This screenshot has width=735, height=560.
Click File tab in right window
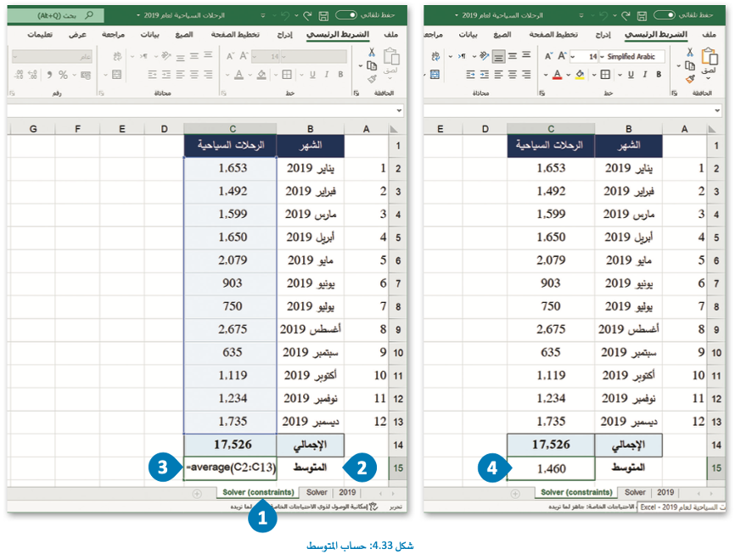point(710,35)
